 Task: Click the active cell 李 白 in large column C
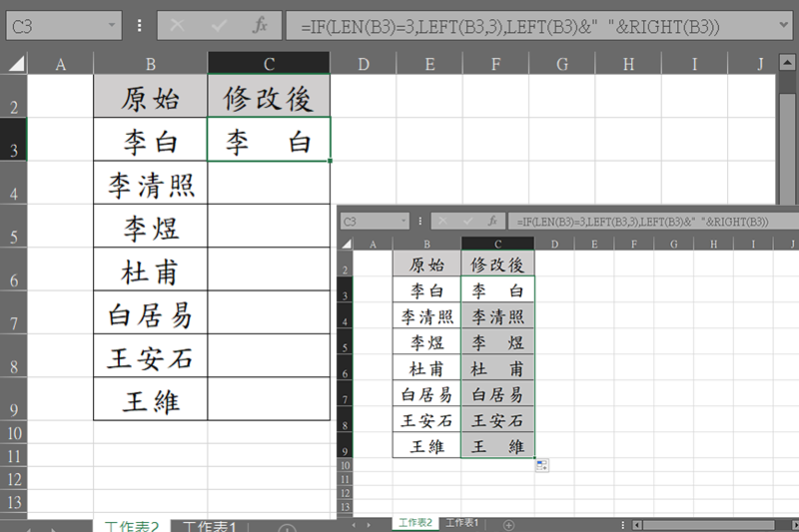click(x=269, y=140)
